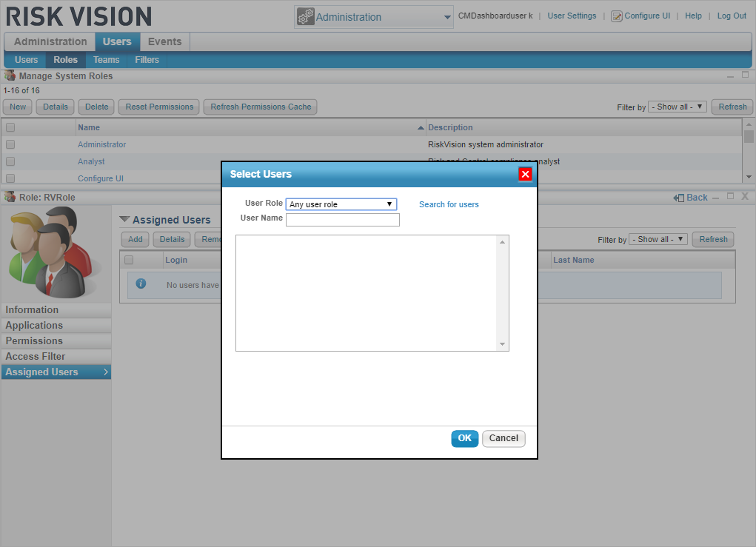Click the Name column sort arrow
Image resolution: width=756 pixels, height=547 pixels.
click(x=421, y=128)
